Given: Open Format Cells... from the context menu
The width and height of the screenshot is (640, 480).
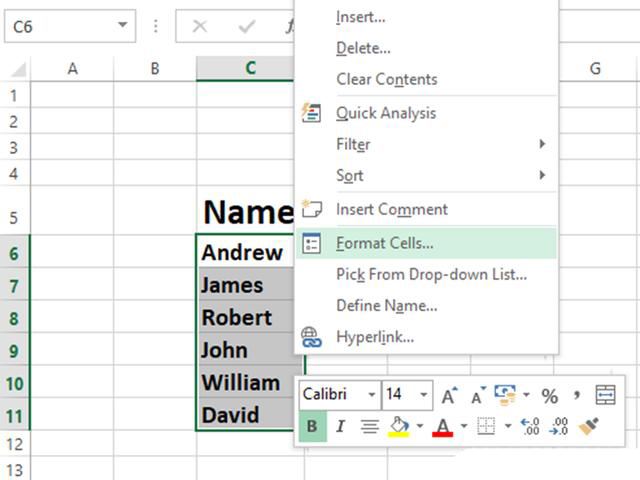Looking at the screenshot, I should tap(426, 243).
